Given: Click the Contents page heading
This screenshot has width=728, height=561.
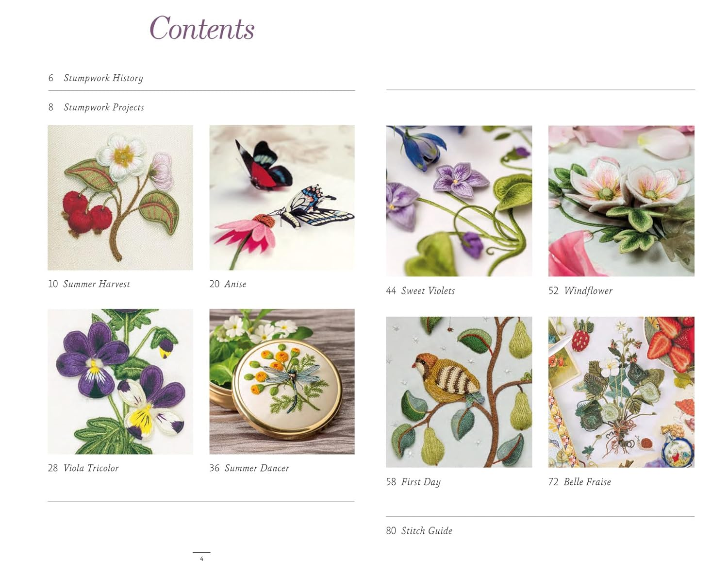Looking at the screenshot, I should click(202, 28).
